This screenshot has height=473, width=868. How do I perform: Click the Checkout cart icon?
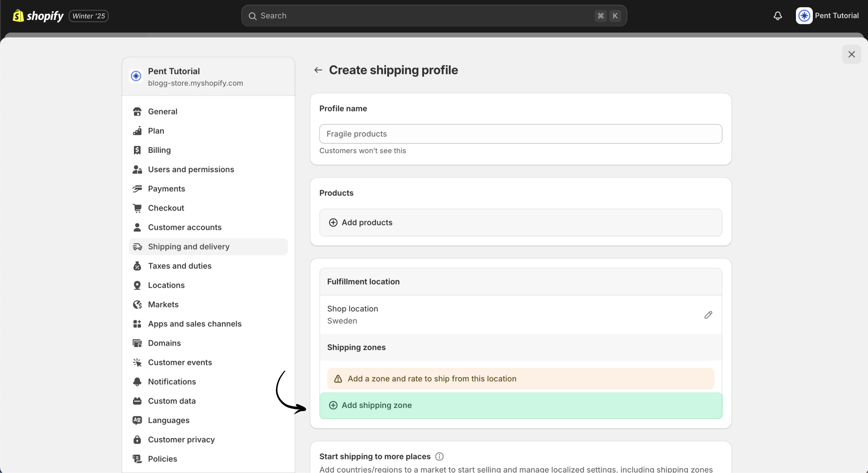point(137,208)
